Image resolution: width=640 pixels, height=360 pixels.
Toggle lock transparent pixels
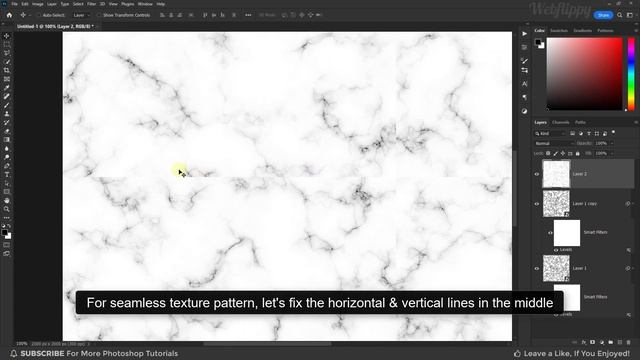point(548,153)
